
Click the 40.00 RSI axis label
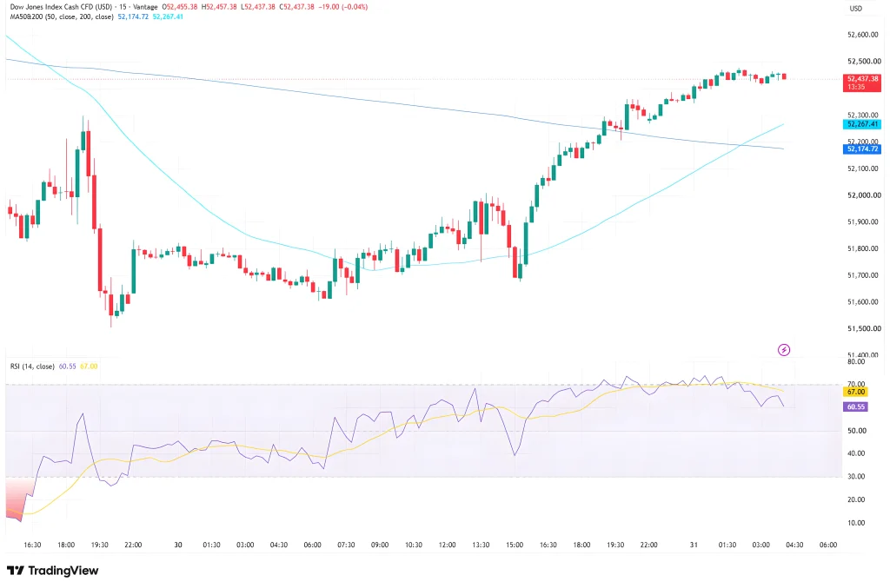[856, 453]
